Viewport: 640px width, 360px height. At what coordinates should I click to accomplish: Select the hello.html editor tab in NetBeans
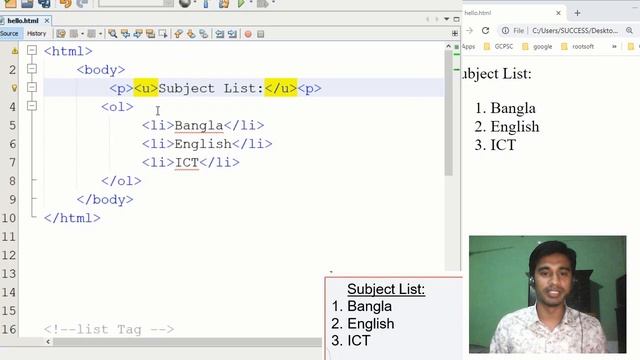23,20
